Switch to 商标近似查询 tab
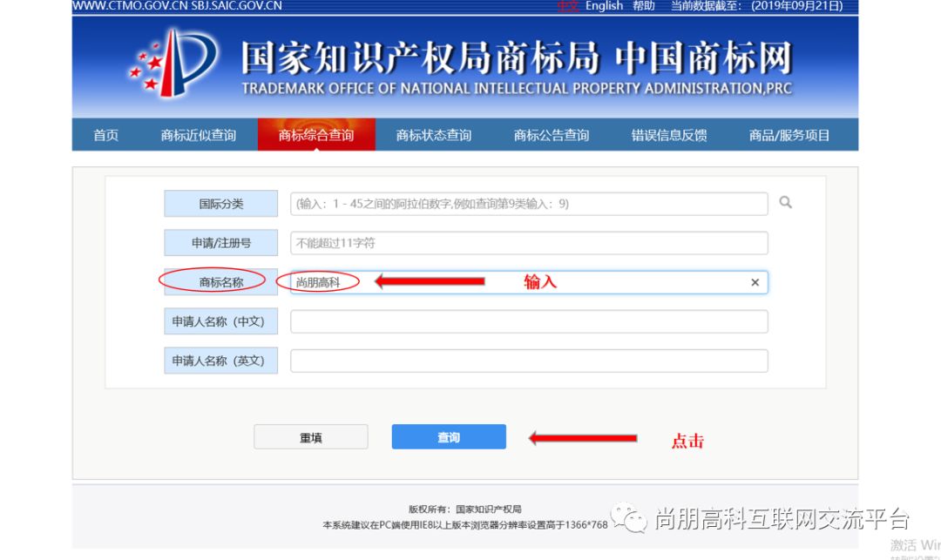Image resolution: width=941 pixels, height=560 pixels. point(199,135)
